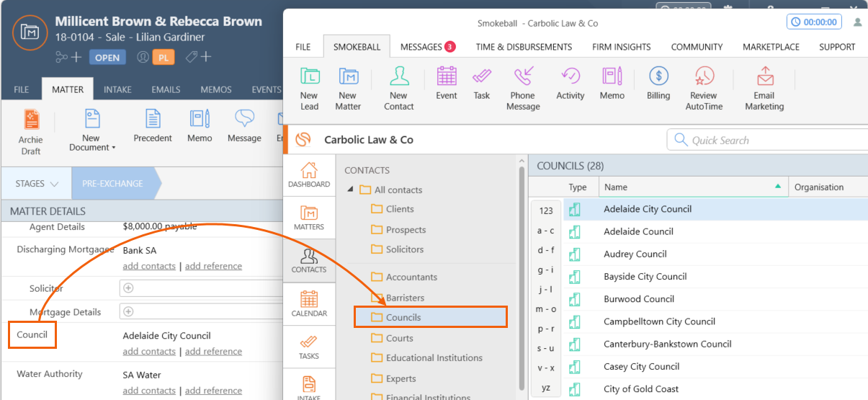868x400 pixels.
Task: Open Contacts in the sidebar
Action: click(x=309, y=260)
